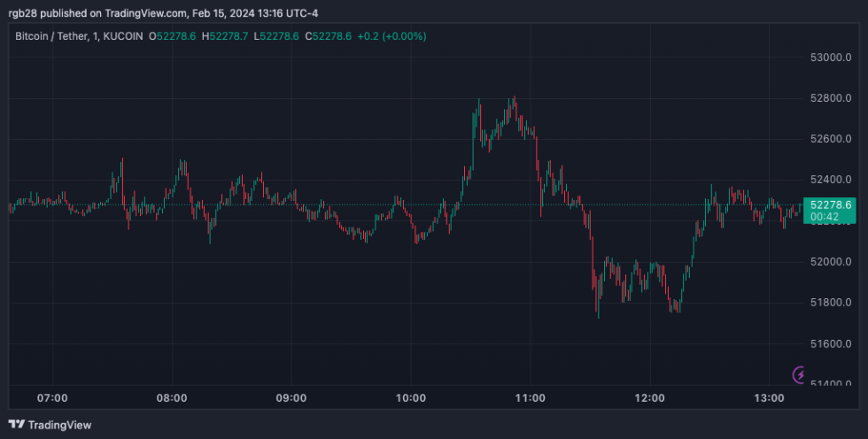Click the high value H52278.7
This screenshot has width=868, height=439.
(x=225, y=36)
